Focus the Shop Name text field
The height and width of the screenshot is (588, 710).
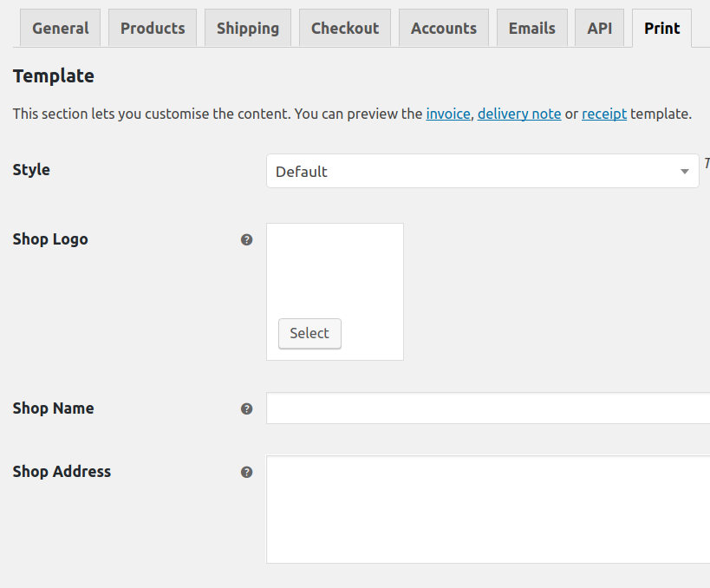488,408
